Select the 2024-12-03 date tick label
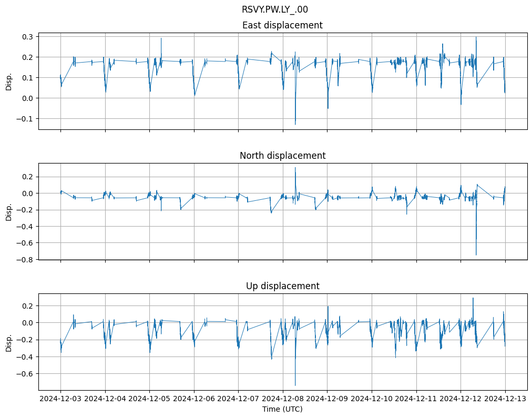Screen dimensions: 532x418 60,399
